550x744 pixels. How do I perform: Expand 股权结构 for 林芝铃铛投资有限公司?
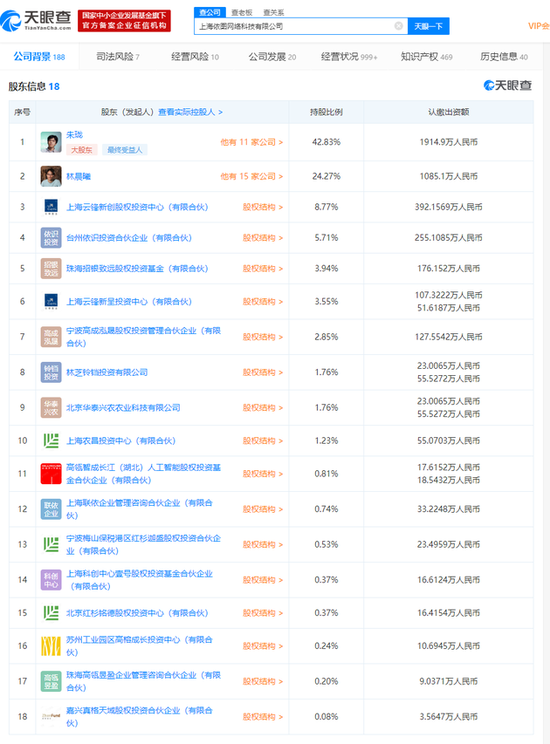point(263,372)
